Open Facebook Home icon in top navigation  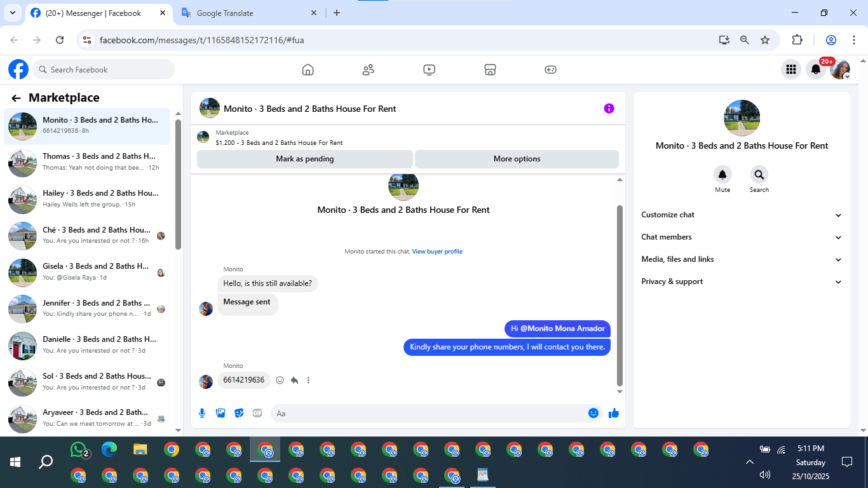pyautogui.click(x=308, y=70)
